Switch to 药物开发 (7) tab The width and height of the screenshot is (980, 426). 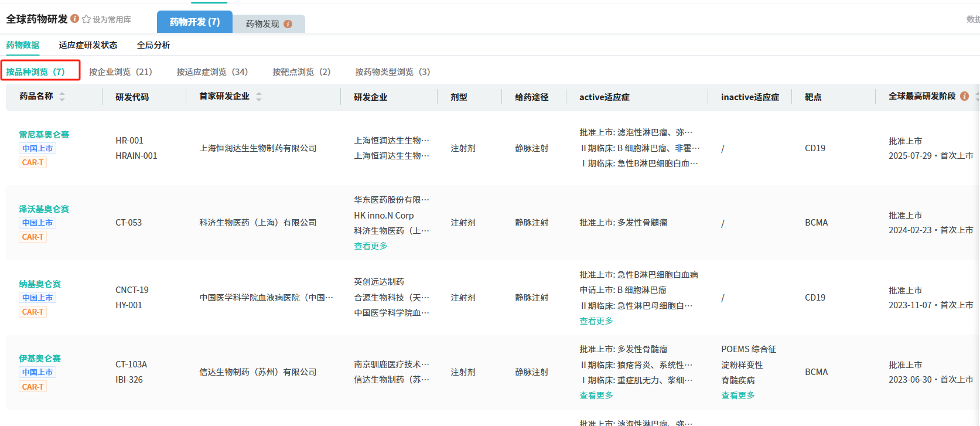194,22
